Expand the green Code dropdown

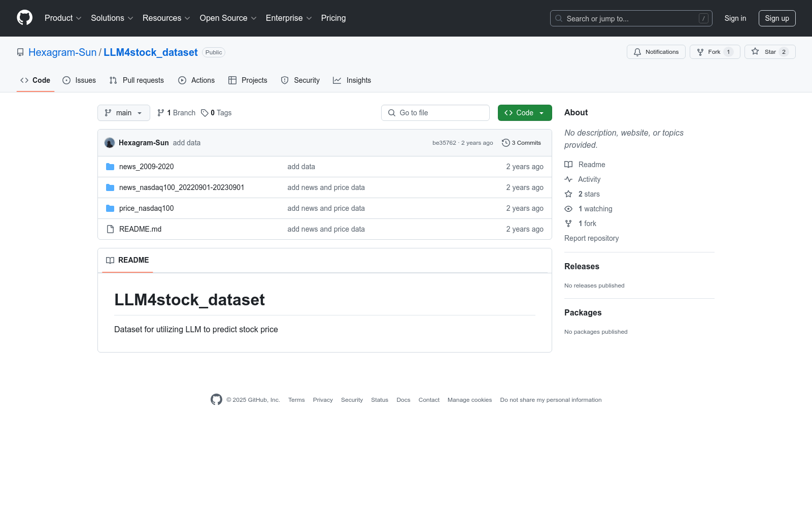[524, 113]
